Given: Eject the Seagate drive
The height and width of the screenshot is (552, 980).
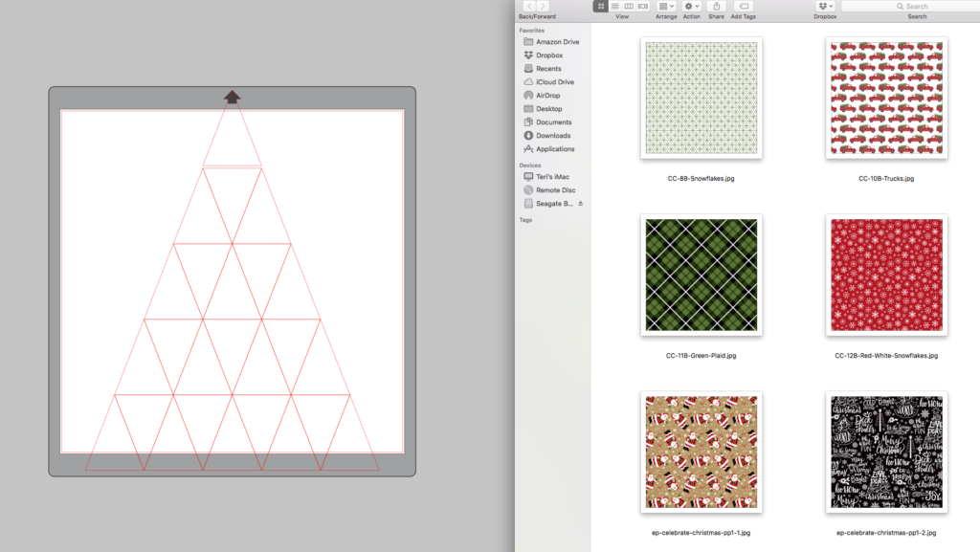Looking at the screenshot, I should click(580, 204).
